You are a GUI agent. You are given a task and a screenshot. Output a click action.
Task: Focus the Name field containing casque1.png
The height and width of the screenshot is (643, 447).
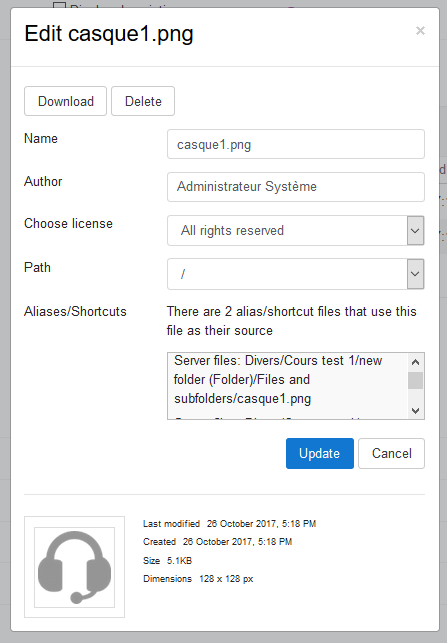pos(296,144)
